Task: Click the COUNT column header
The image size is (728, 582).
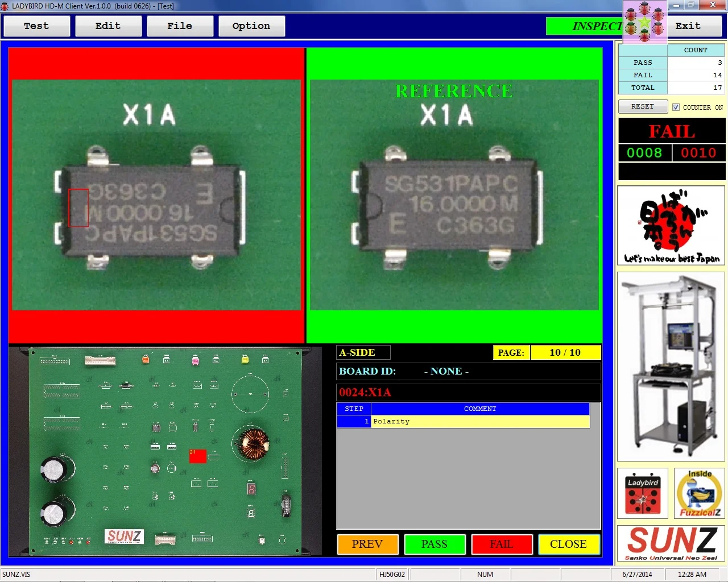Action: (x=696, y=50)
